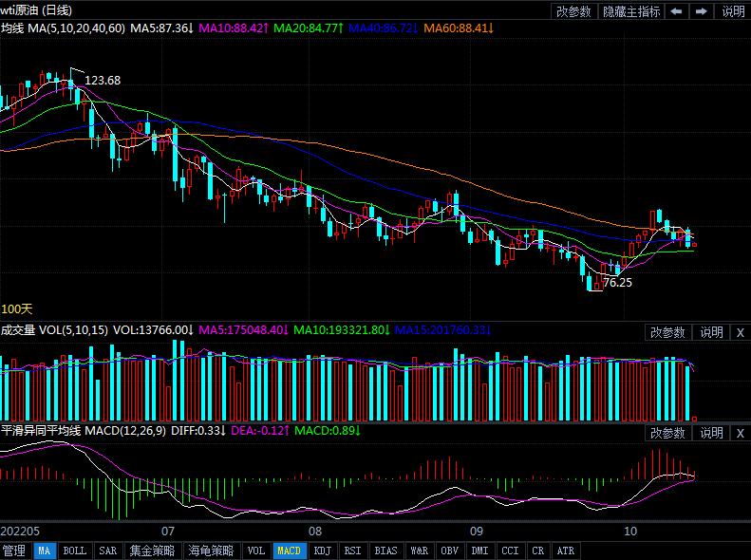Screen dimensions: 751x560
Task: Switch to the KDJ indicator tab
Action: (322, 551)
